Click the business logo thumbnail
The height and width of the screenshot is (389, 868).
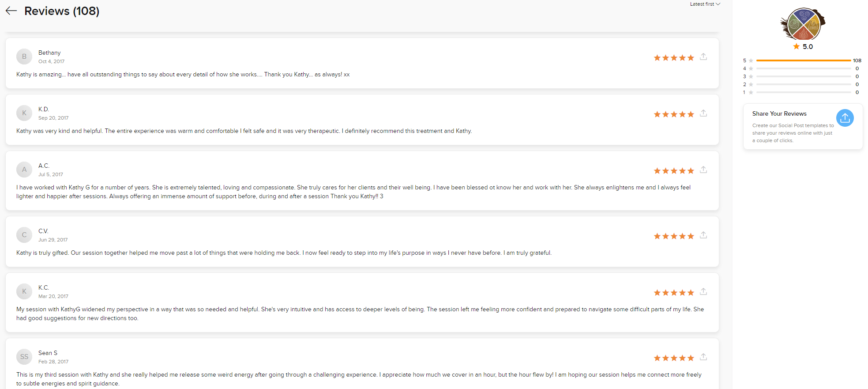[x=803, y=24]
